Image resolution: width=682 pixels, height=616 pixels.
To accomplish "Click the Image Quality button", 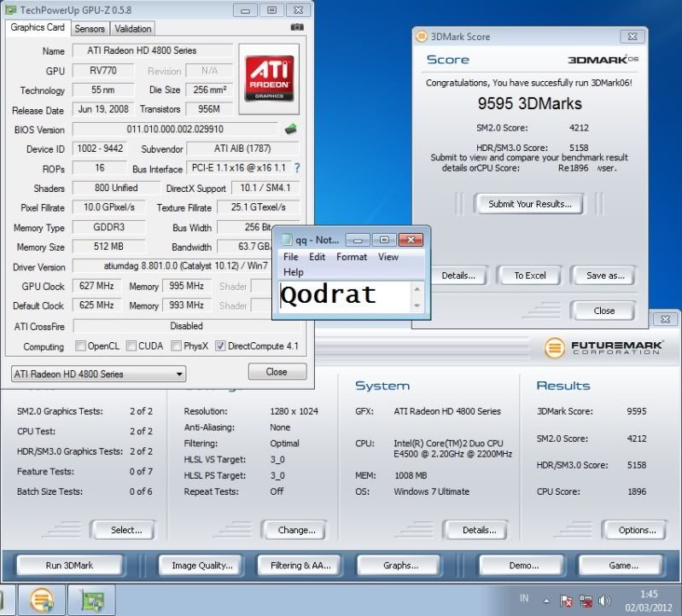I will pyautogui.click(x=201, y=565).
